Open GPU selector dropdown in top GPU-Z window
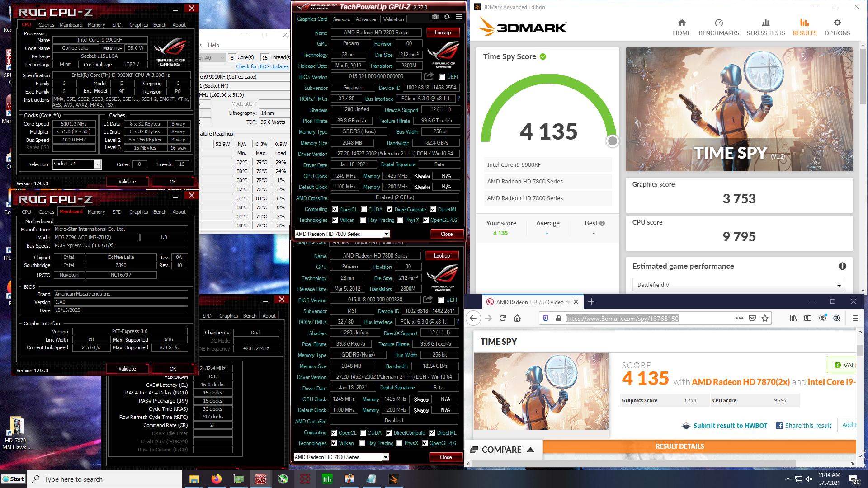Viewport: 868px width, 488px height. tap(387, 234)
